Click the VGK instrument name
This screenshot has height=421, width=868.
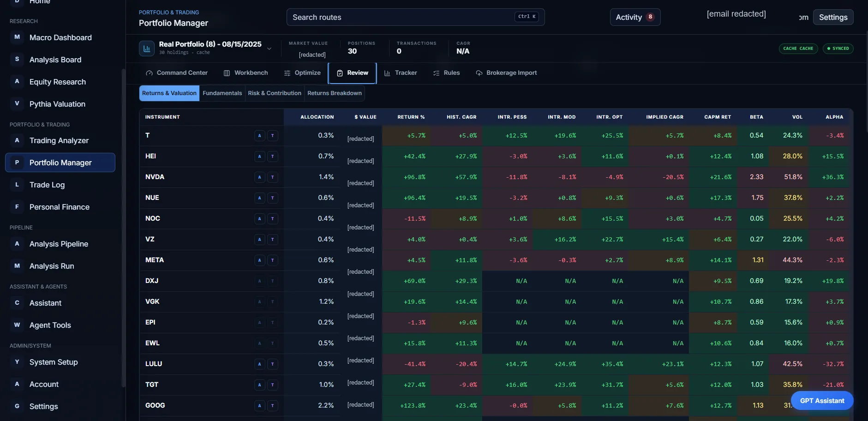point(152,301)
